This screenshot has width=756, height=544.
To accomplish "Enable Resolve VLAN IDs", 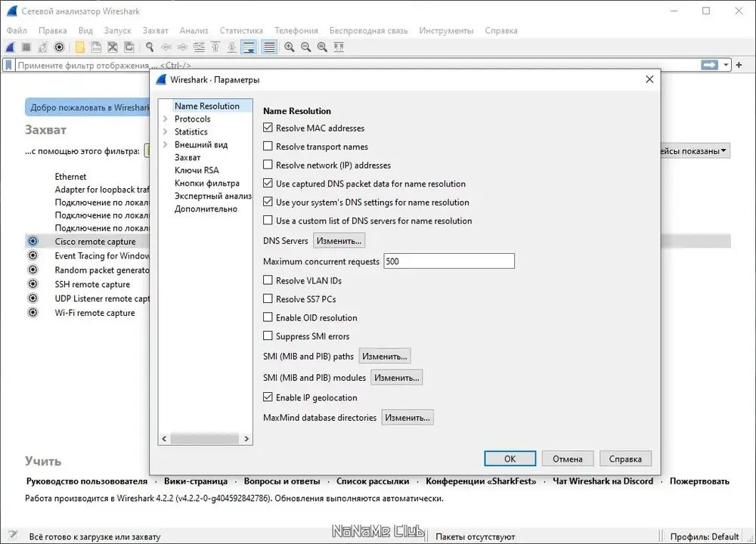I will pos(268,280).
